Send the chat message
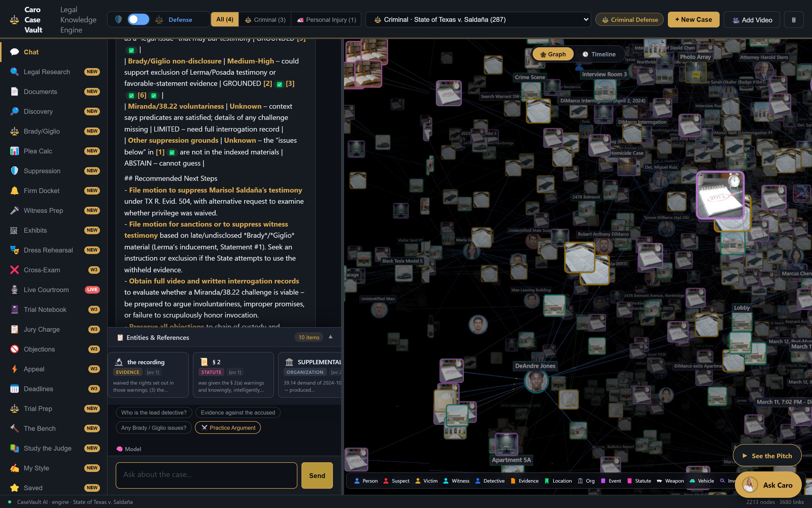The image size is (812, 508). tap(317, 475)
